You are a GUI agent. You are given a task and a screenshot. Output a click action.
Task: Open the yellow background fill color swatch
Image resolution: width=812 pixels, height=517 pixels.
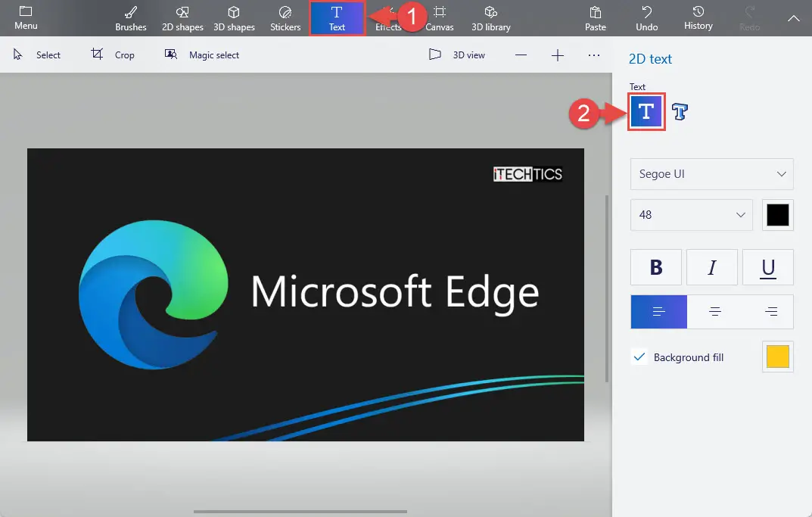777,357
